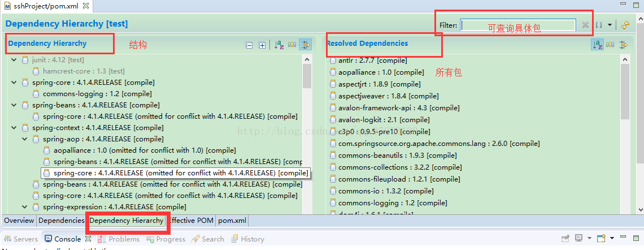Select aopalliance : 1.0 [compile] in Resolved Dependencies
Viewport: 644px width, 250px height.
point(381,72)
